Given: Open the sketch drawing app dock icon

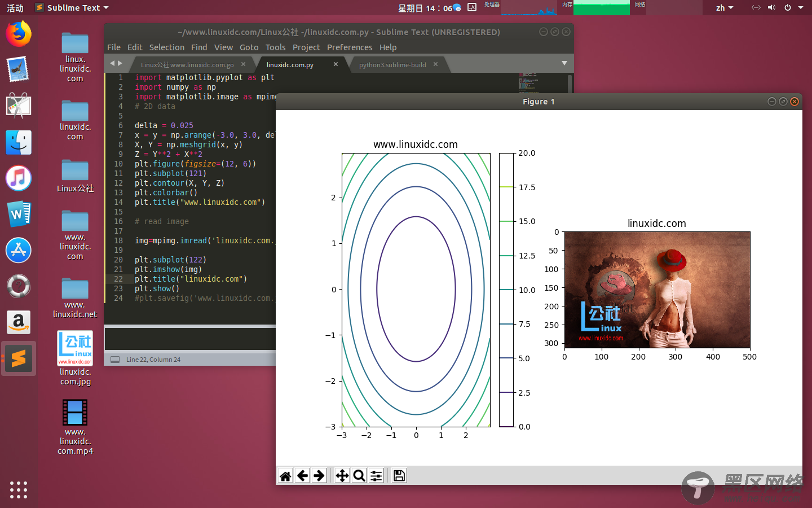Looking at the screenshot, I should coord(19,106).
